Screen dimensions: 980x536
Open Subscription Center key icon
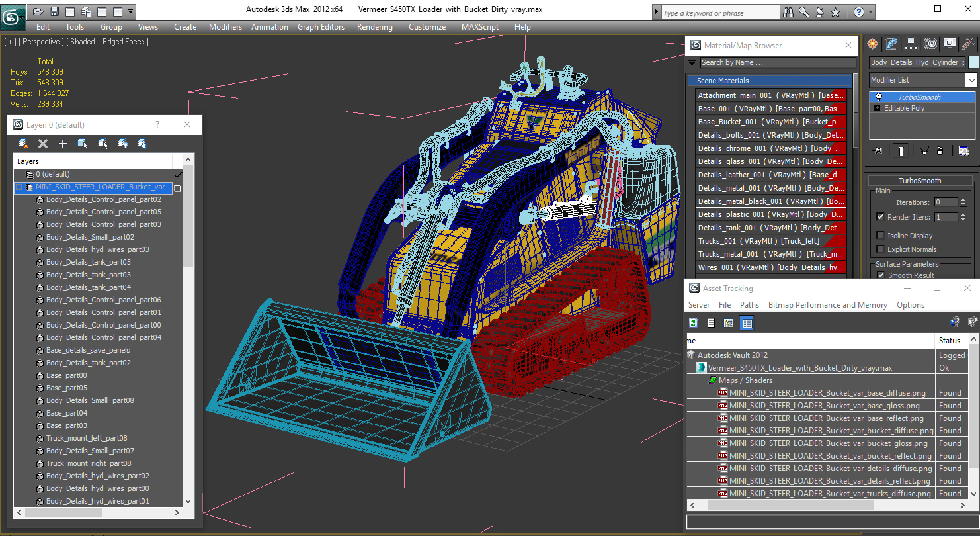804,12
